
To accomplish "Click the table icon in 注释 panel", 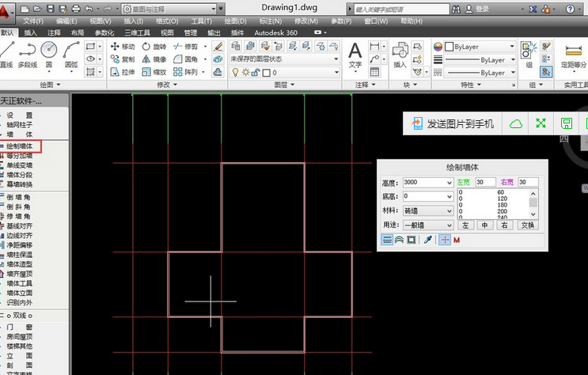I will pos(374,72).
